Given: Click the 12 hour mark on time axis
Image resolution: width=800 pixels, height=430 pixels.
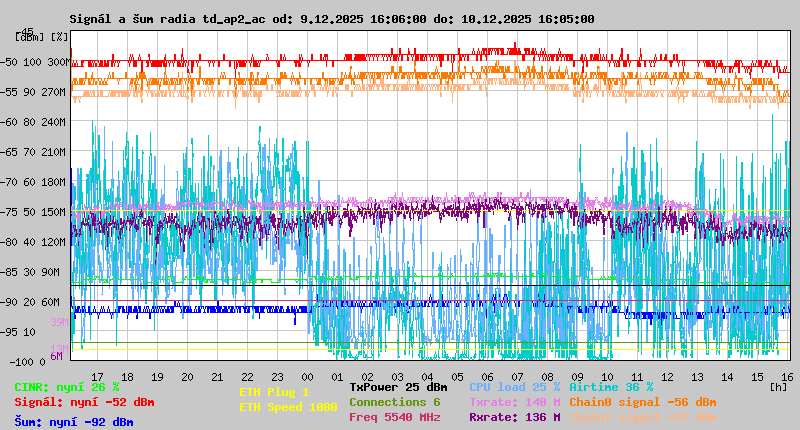Looking at the screenshot, I should click(x=668, y=377).
